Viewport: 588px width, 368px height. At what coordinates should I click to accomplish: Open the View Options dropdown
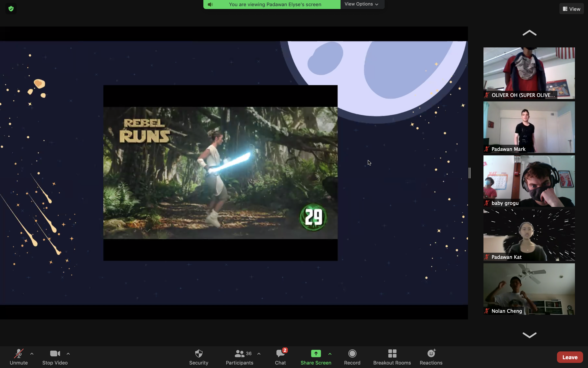[362, 4]
